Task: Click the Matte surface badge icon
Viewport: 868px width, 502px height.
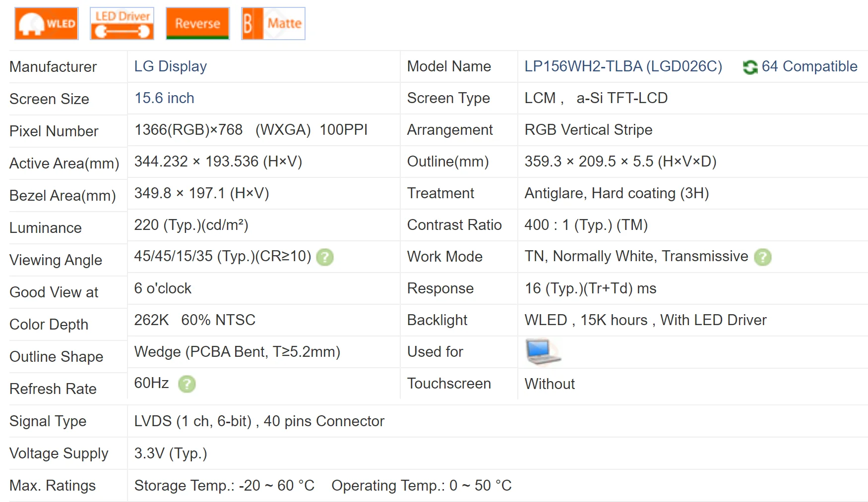Action: click(x=273, y=23)
